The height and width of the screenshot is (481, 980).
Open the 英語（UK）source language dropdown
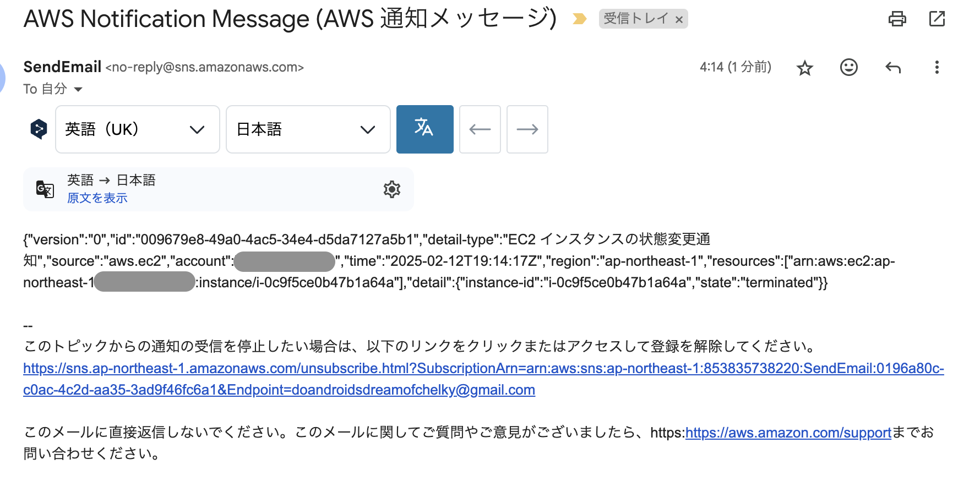(x=137, y=129)
